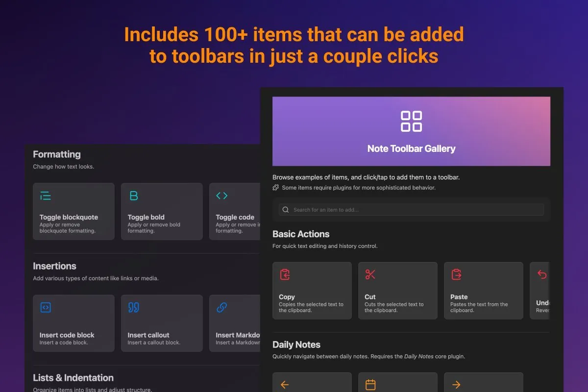Click the Note Toolbar Gallery banner
Viewport: 588px width, 392px height.
412,131
